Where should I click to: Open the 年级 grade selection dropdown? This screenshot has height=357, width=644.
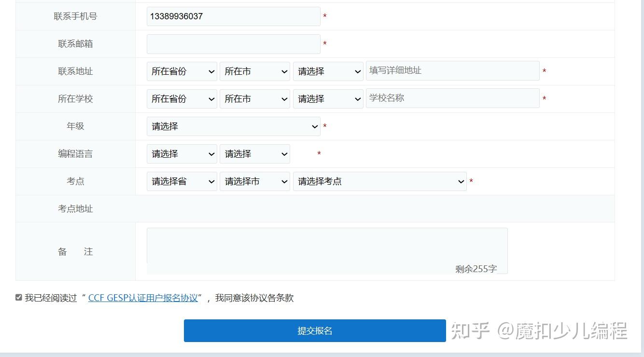pos(233,126)
